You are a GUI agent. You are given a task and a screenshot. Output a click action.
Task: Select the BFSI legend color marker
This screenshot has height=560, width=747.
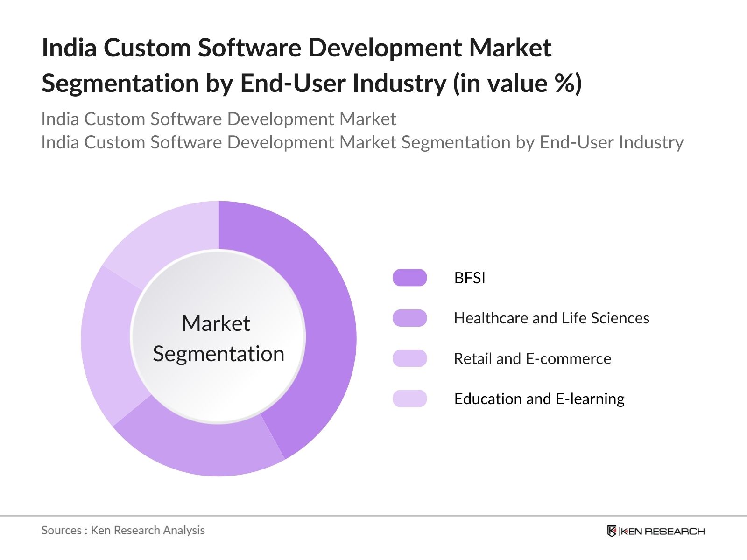pyautogui.click(x=410, y=278)
